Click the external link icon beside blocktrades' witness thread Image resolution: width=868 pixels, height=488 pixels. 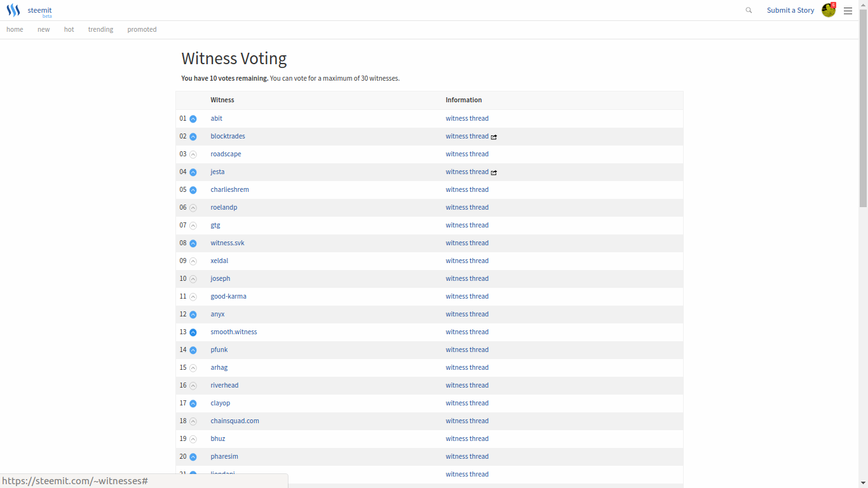tap(494, 137)
